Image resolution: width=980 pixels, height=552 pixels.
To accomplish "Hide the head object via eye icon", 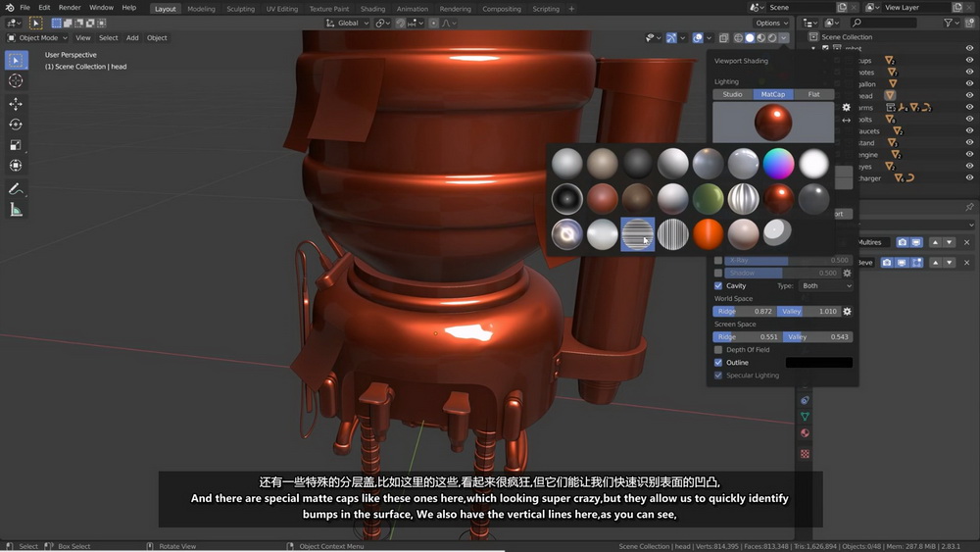I will (969, 96).
